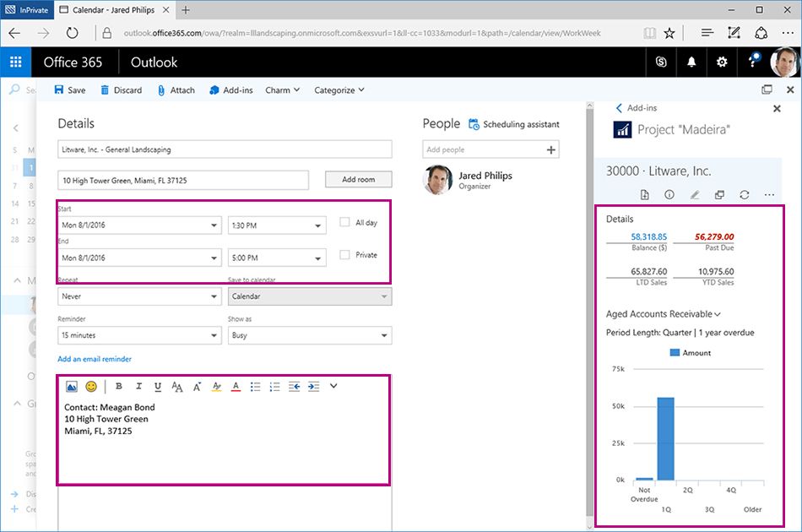Open the Save to calendar dropdown

point(310,296)
